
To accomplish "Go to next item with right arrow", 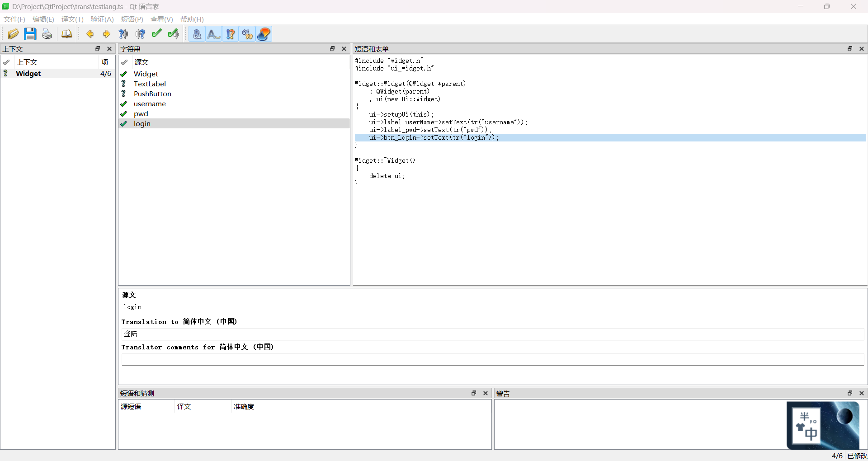I will 107,34.
